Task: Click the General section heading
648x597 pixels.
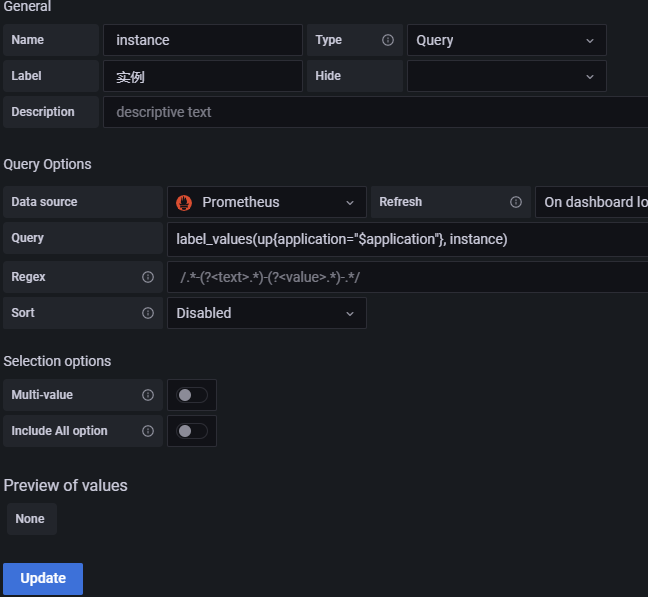Action: click(x=27, y=6)
